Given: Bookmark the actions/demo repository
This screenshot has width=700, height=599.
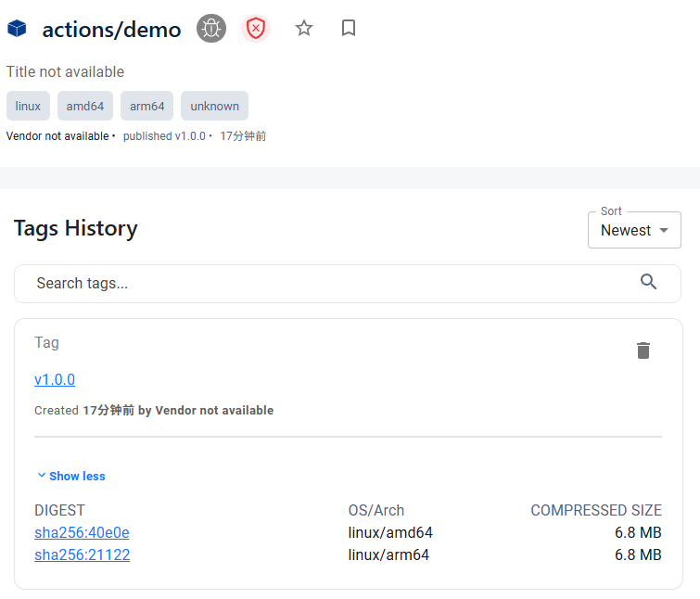Looking at the screenshot, I should 349,28.
